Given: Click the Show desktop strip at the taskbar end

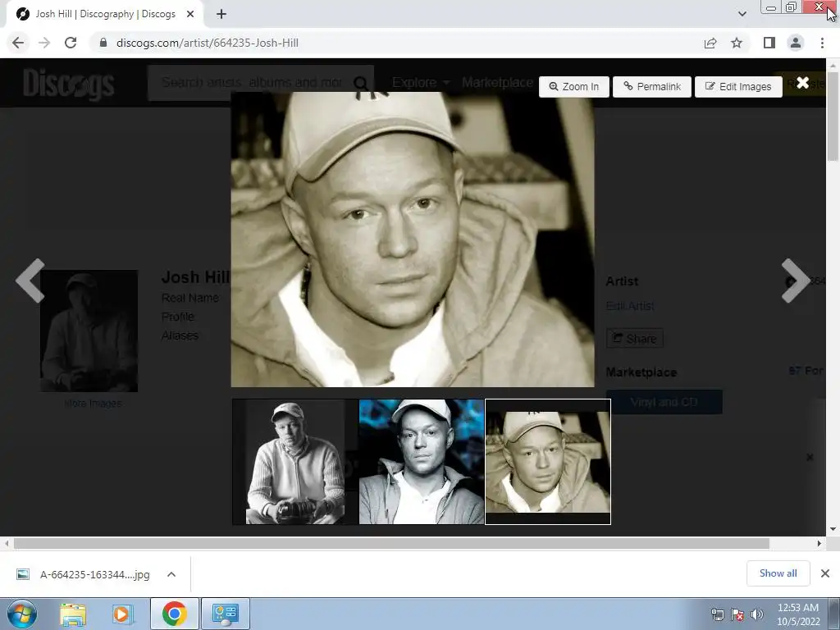Looking at the screenshot, I should [834, 614].
